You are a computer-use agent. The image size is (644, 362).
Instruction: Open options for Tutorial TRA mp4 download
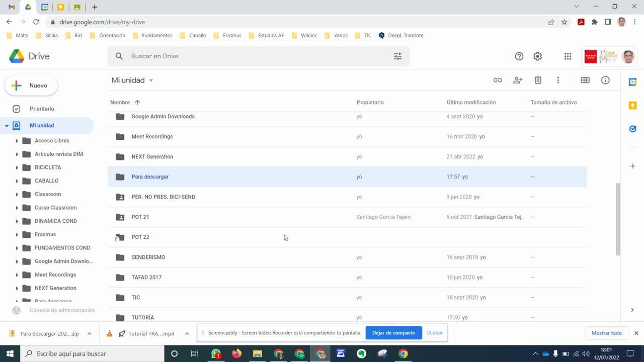click(x=187, y=333)
